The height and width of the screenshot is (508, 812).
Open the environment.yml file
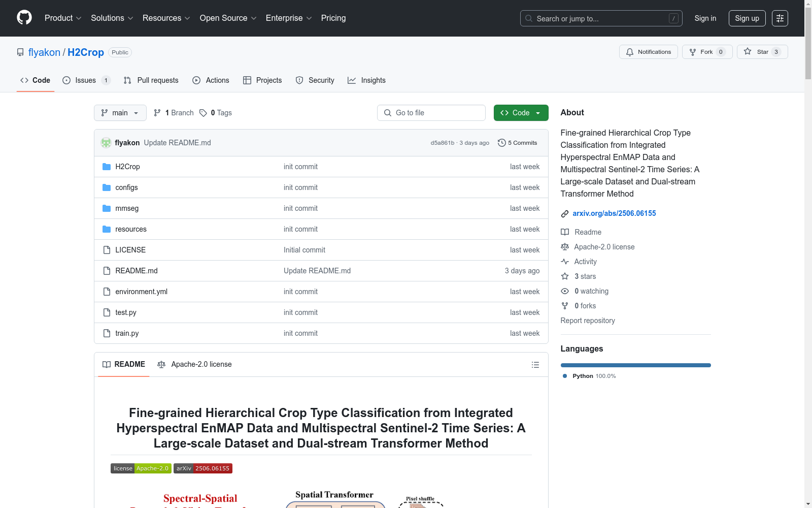click(141, 292)
